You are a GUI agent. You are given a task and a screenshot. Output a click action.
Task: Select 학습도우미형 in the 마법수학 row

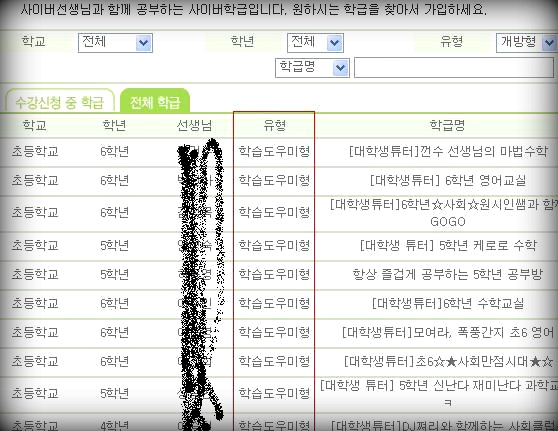[x=274, y=152]
